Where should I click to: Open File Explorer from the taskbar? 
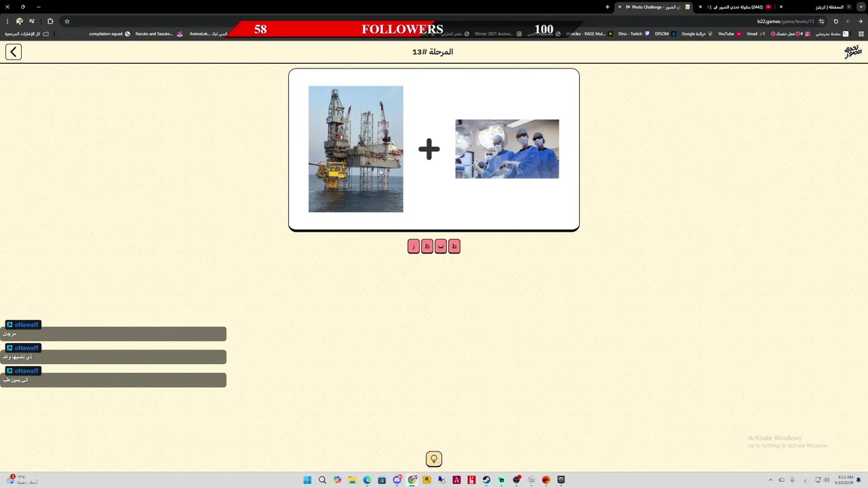click(352, 480)
